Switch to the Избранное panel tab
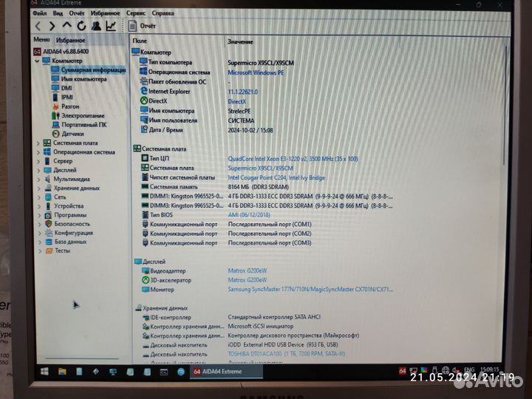The height and width of the screenshot is (399, 532). click(x=71, y=41)
